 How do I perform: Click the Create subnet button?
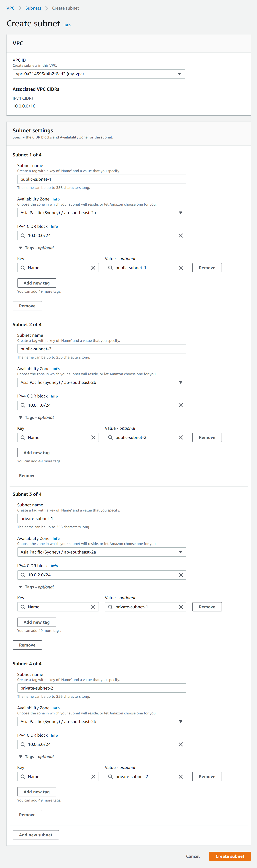[x=230, y=856]
